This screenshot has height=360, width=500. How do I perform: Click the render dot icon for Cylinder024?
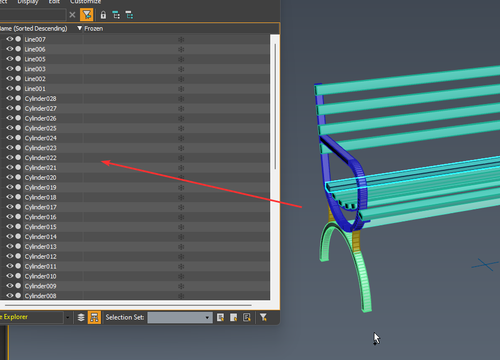pos(18,138)
